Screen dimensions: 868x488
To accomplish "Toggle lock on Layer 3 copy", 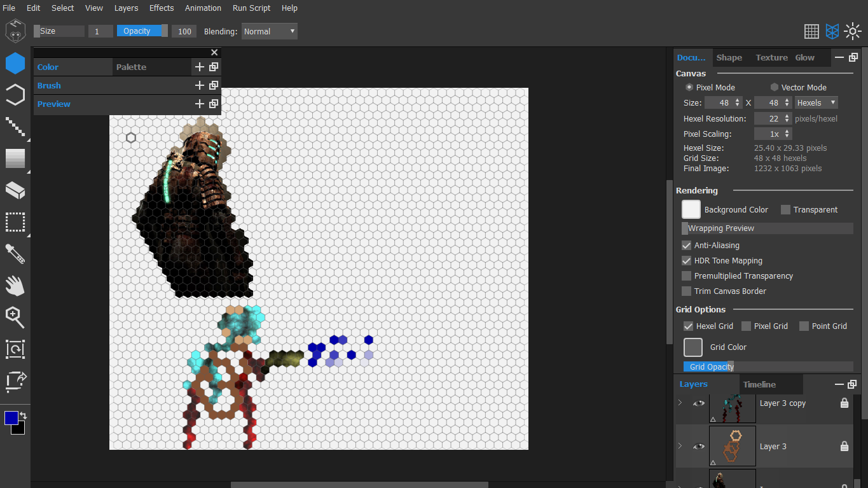I will [844, 403].
